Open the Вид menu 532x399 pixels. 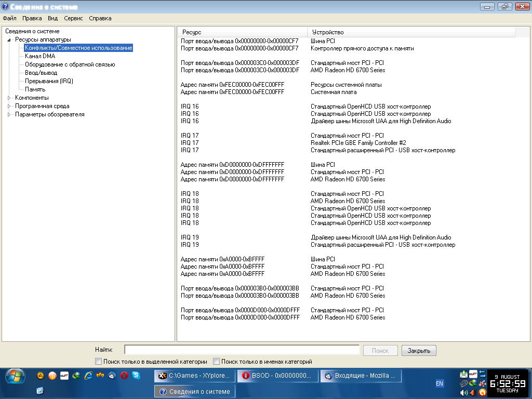(x=52, y=18)
